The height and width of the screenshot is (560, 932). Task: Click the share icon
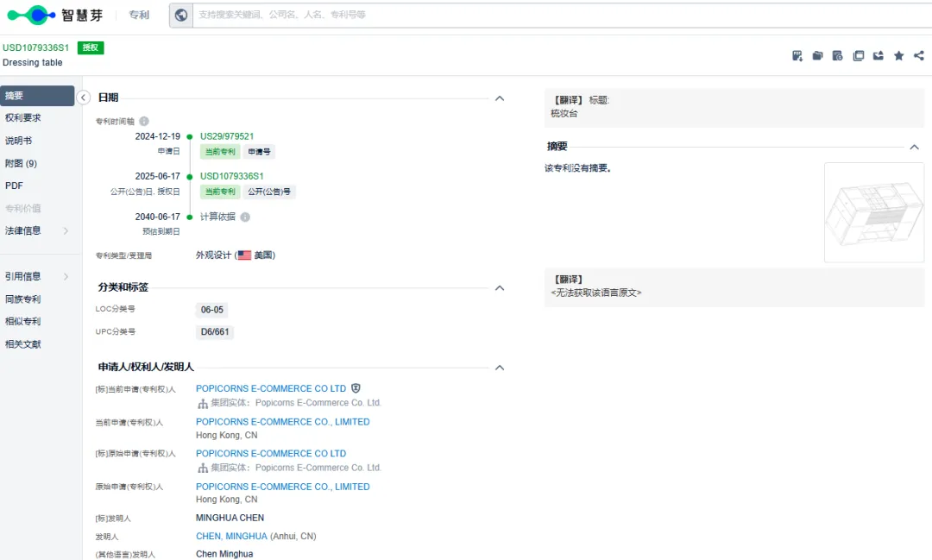point(919,56)
